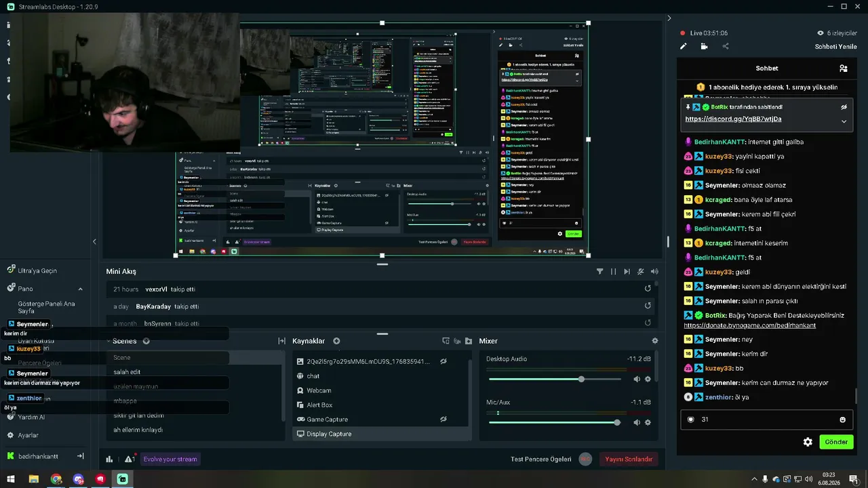Open the performance stats bar chart icon

click(109, 459)
